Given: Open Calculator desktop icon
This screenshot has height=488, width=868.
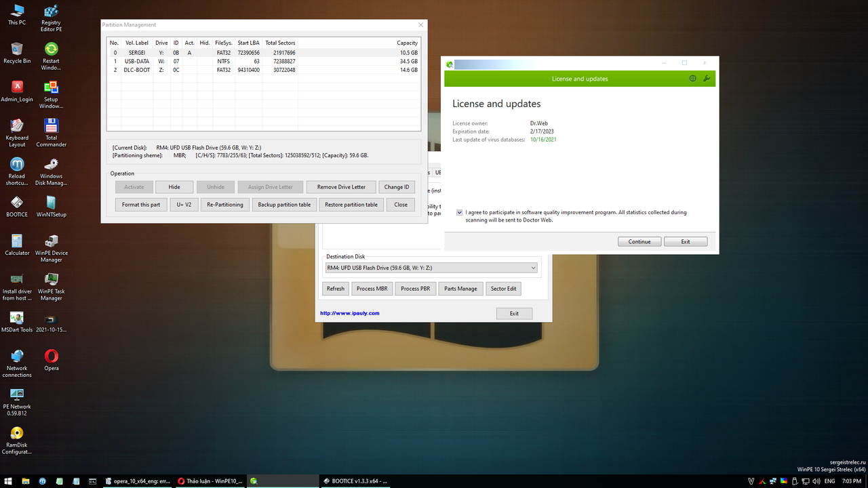Looking at the screenshot, I should click(x=17, y=245).
